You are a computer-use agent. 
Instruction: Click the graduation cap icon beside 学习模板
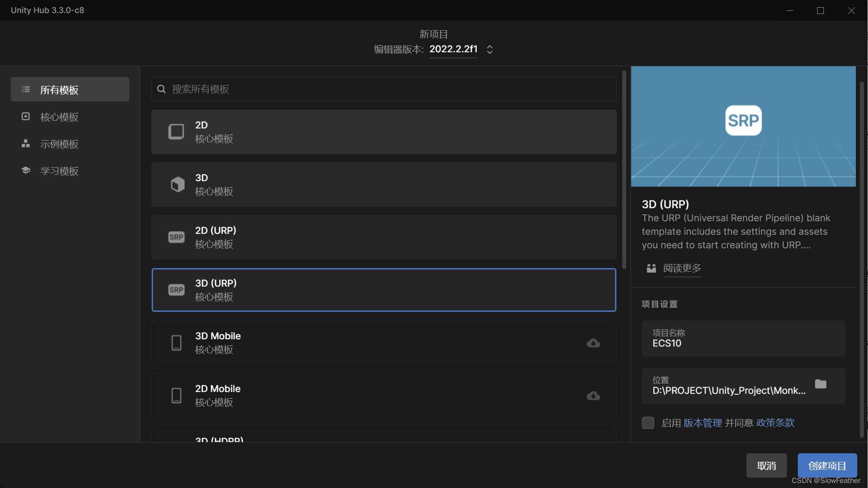pos(26,170)
